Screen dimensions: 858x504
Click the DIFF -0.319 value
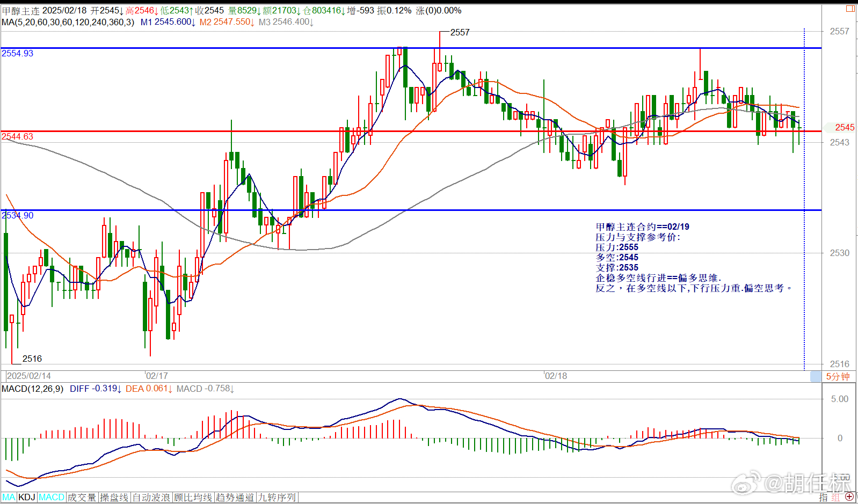(96, 389)
